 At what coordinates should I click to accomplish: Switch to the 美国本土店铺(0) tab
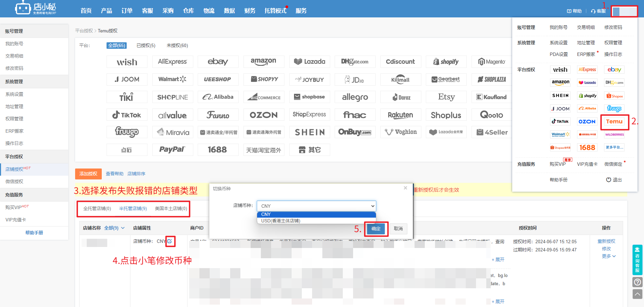coord(171,208)
